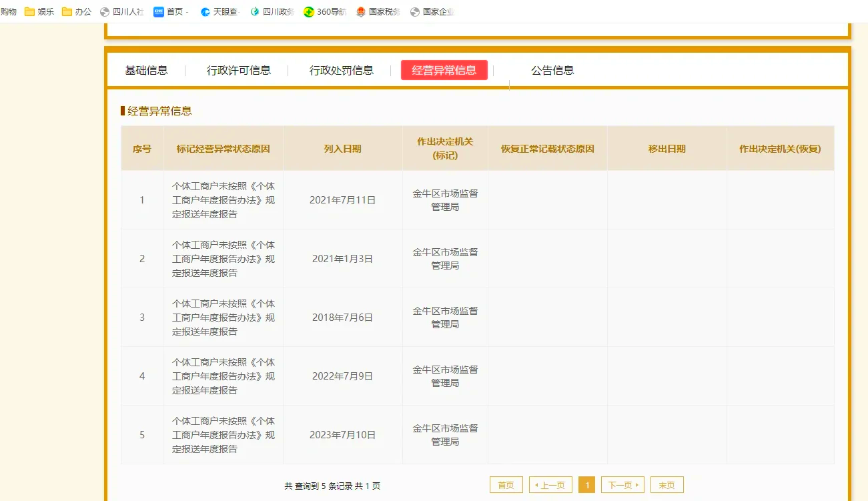868x501 pixels.
Task: Select the 经营异常信息 tab
Action: tap(444, 70)
